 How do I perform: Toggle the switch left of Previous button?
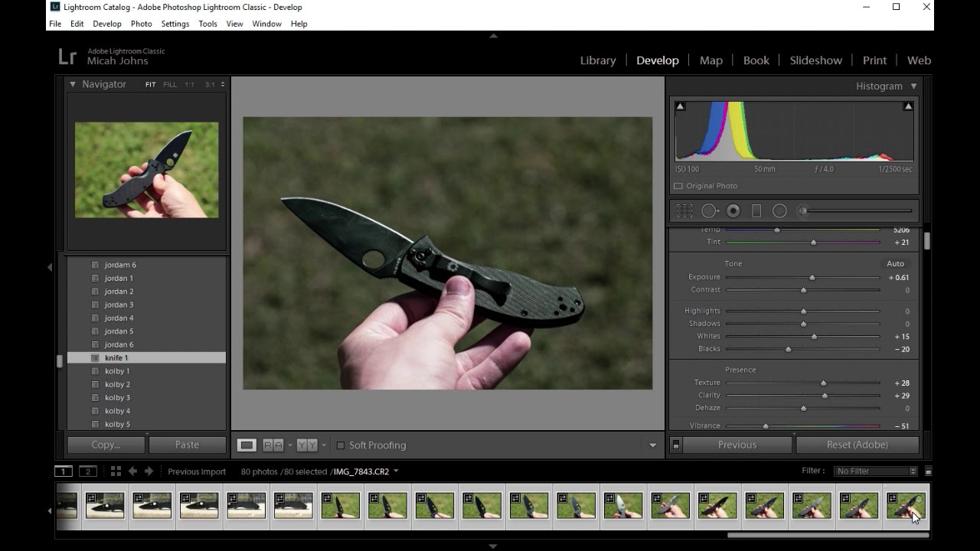point(675,445)
